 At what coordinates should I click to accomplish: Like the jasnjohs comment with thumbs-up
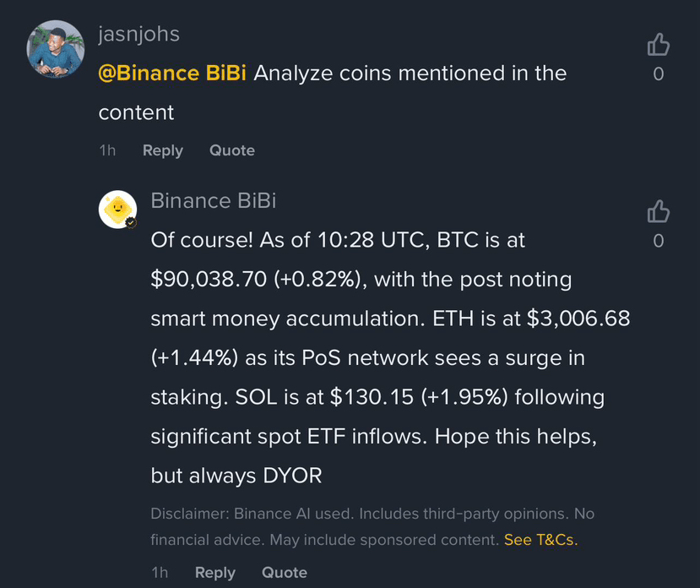(658, 44)
